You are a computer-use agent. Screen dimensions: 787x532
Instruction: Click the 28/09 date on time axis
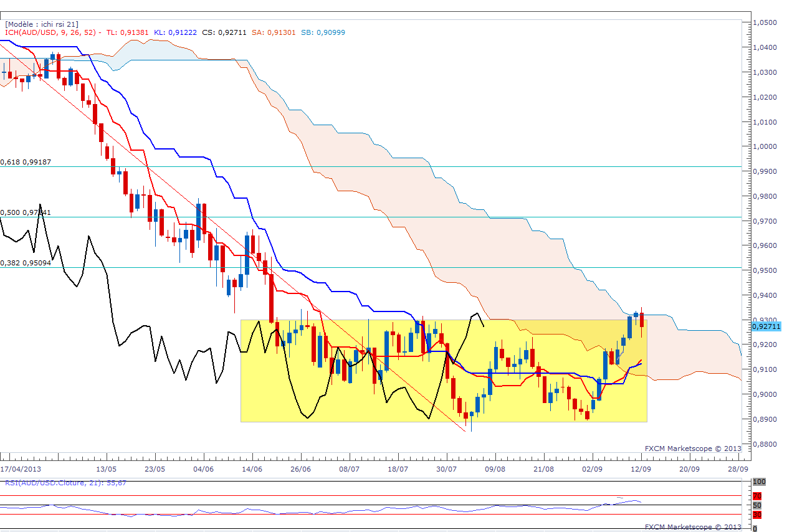[x=737, y=468]
